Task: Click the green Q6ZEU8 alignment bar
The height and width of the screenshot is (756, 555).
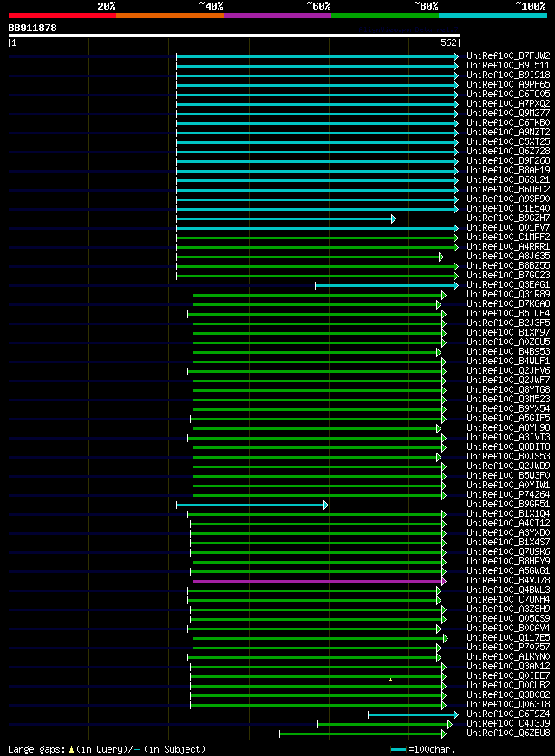Action: point(362,733)
